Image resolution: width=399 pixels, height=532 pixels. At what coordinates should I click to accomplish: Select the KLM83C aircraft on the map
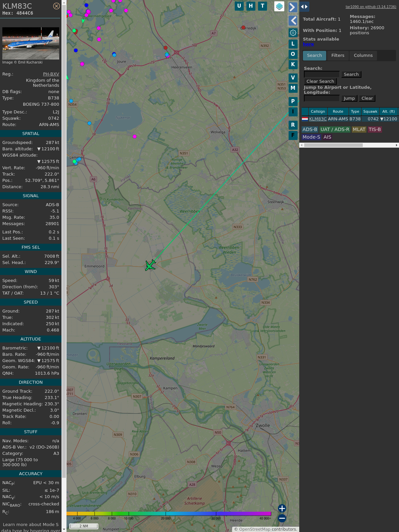pyautogui.click(x=151, y=265)
